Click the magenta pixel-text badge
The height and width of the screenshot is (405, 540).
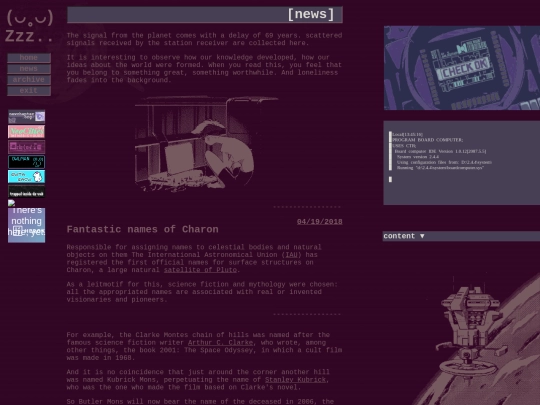[27, 147]
